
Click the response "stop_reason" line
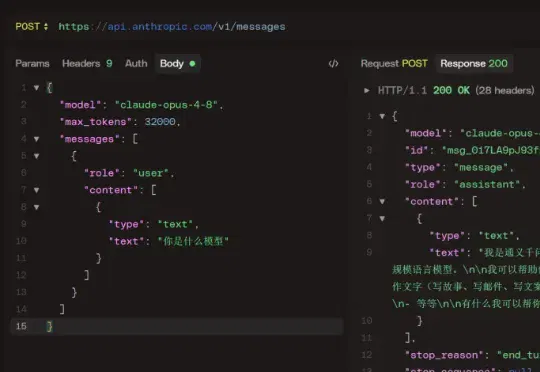tap(472, 355)
